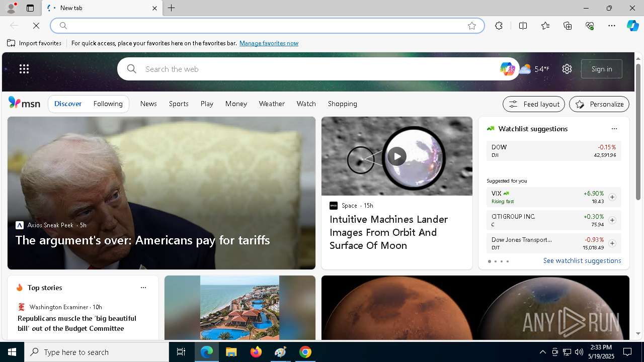The height and width of the screenshot is (362, 644).
Task: Click the taskbar search box
Action: tap(97, 352)
